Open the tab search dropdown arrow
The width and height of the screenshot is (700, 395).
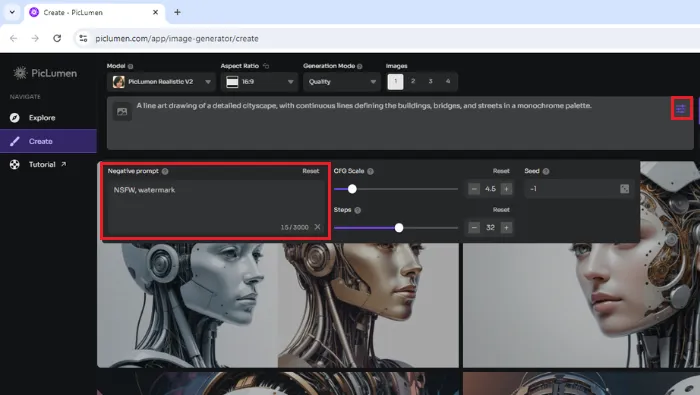tap(12, 12)
